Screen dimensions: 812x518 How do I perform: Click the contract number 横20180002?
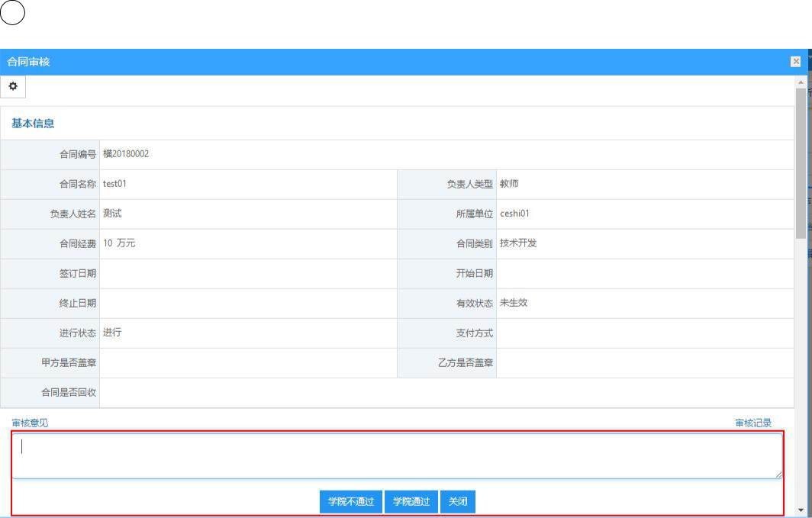pyautogui.click(x=126, y=153)
